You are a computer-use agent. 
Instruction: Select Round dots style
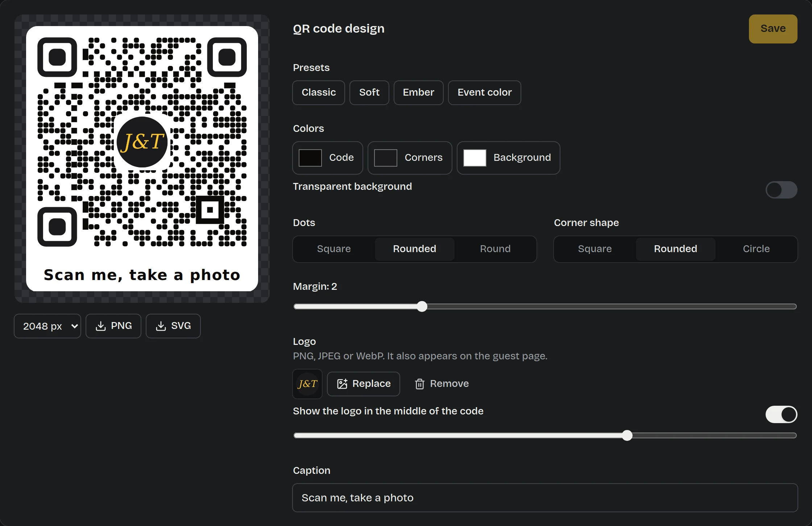pyautogui.click(x=495, y=249)
